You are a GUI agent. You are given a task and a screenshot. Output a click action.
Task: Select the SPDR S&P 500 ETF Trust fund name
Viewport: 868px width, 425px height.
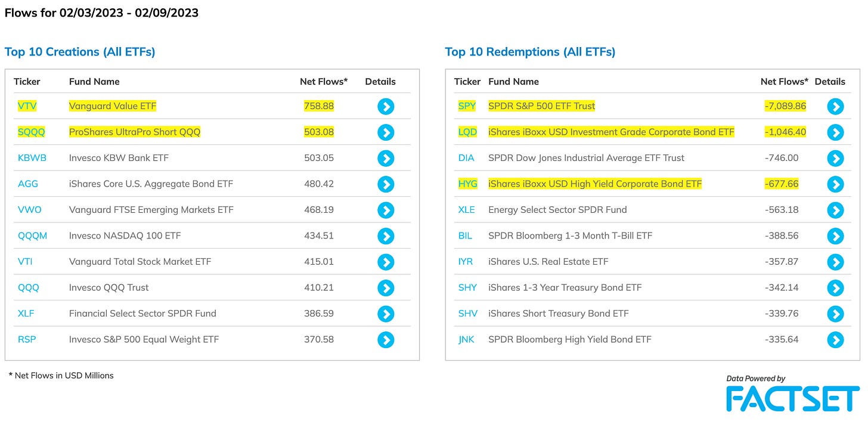542,106
